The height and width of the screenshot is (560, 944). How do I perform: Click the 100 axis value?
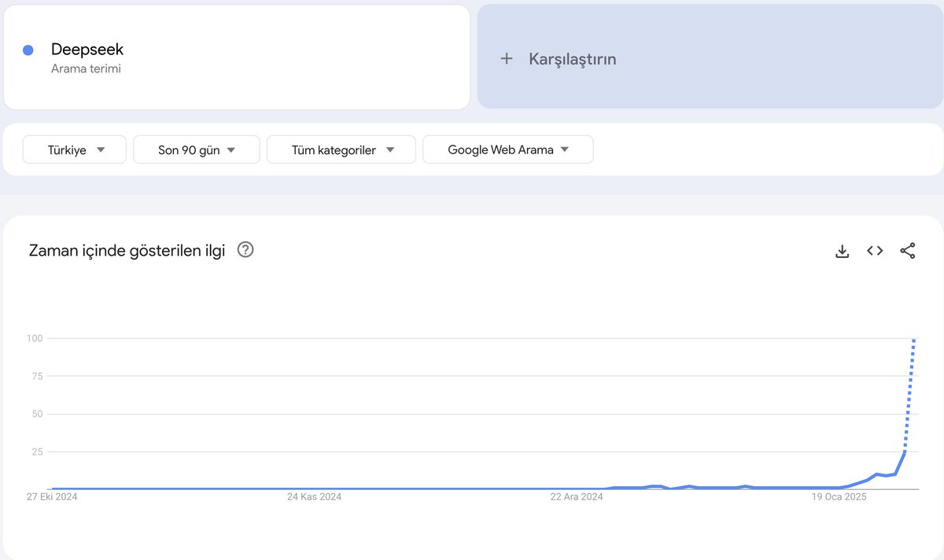[34, 338]
